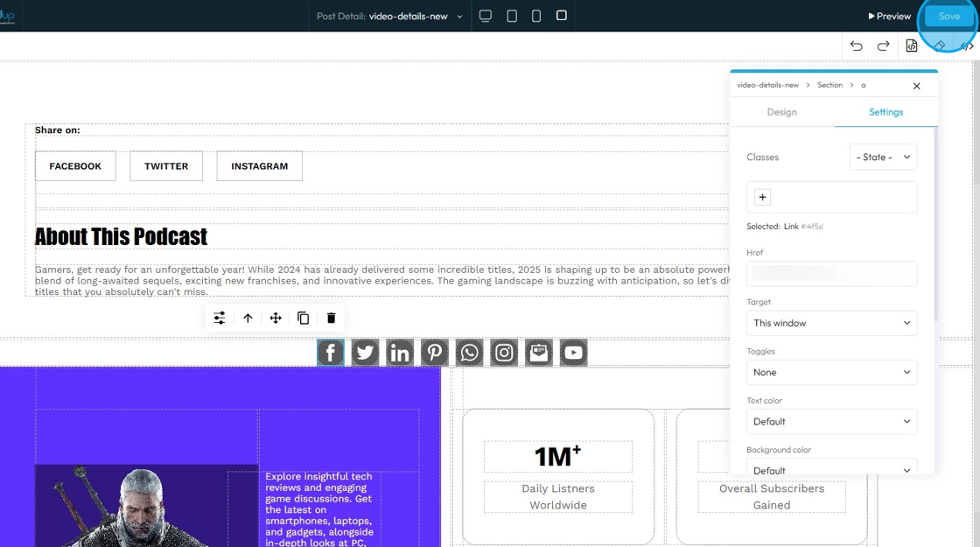980x547 pixels.
Task: Delete the selected element with trash icon
Action: coord(332,319)
